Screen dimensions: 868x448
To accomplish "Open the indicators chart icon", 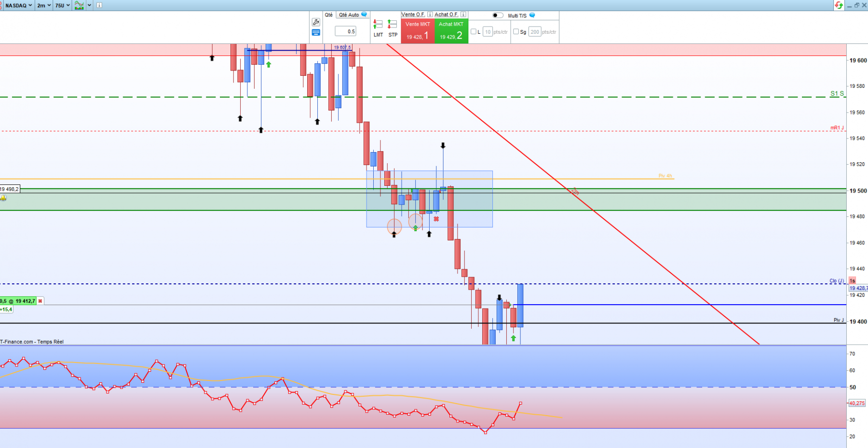I will (x=79, y=5).
